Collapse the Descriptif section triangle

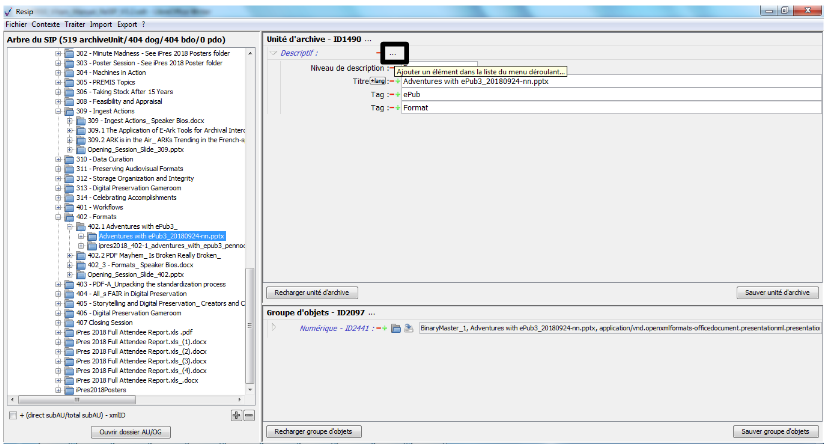[272, 52]
